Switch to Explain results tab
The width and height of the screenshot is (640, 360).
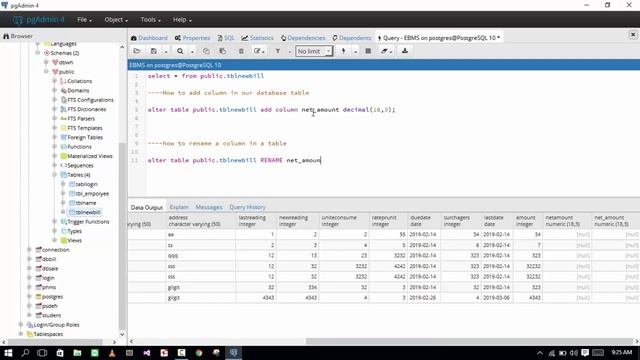coord(179,207)
